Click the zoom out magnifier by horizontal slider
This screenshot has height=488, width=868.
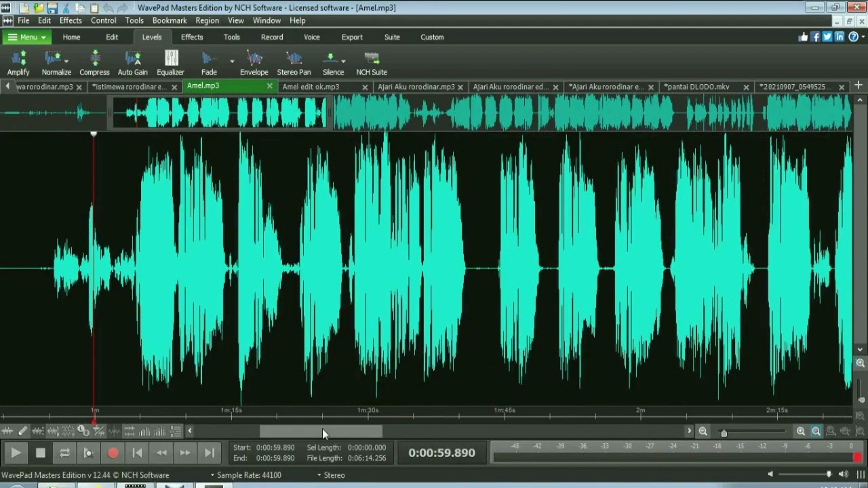(x=703, y=431)
